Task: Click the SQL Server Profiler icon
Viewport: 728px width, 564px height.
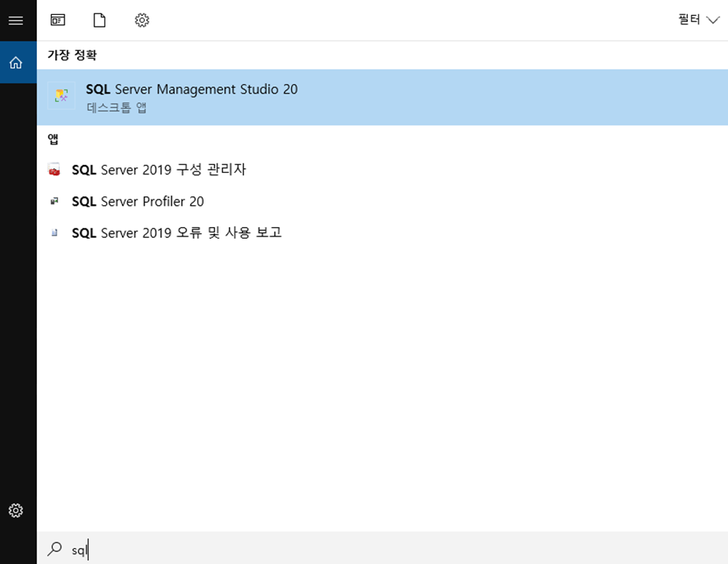Action: coord(54,201)
